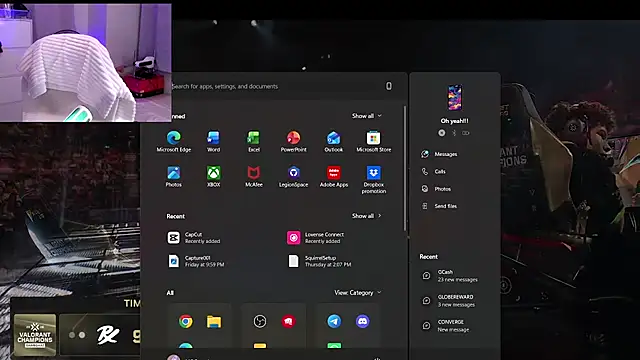Open the Microsoft Store app
Viewport: 640px width, 360px height.
[x=373, y=141]
